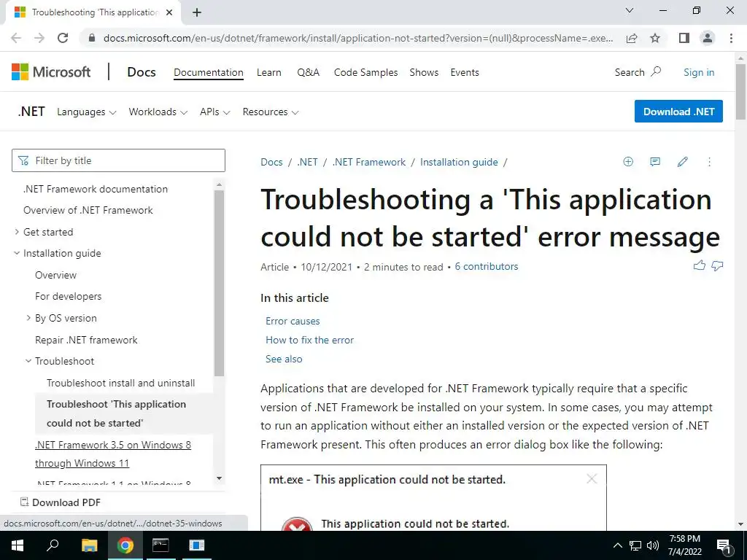
Task: Click the Microsoft logo
Action: [51, 72]
